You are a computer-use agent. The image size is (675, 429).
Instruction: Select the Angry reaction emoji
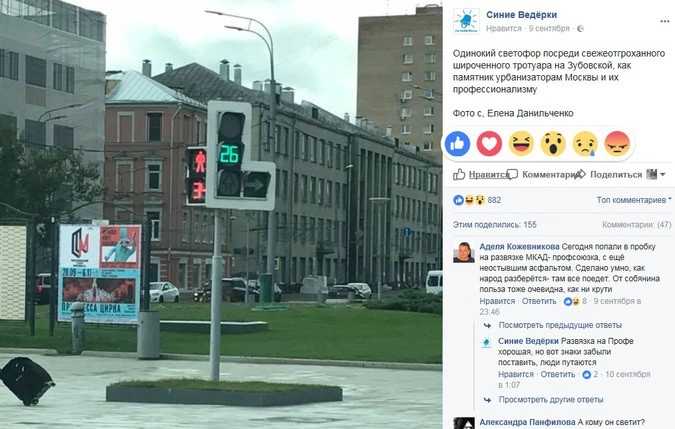[x=617, y=144]
